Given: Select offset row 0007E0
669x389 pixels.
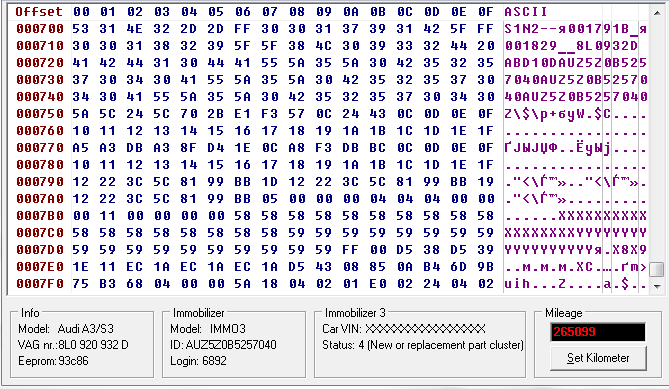Looking at the screenshot, I should click(x=40, y=267).
